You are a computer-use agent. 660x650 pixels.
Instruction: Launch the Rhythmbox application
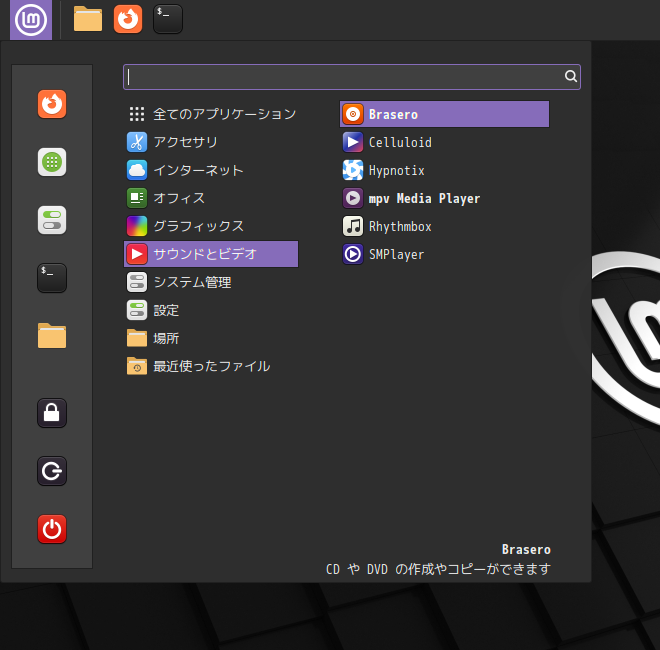(x=444, y=226)
